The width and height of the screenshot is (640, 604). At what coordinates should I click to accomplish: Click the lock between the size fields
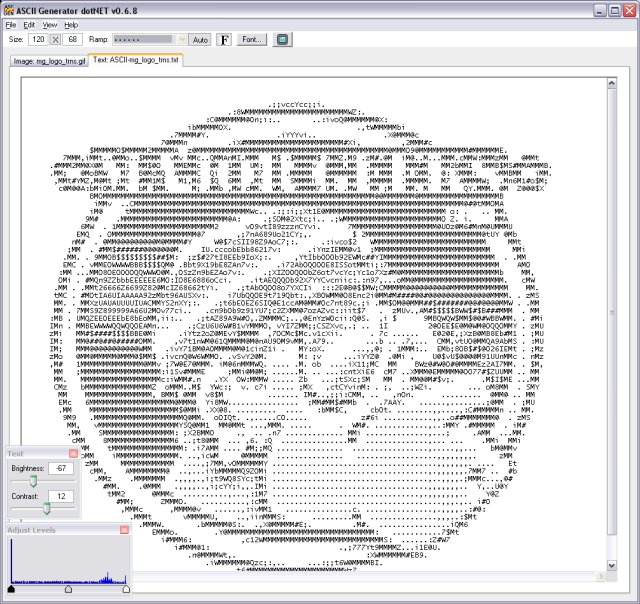(x=56, y=40)
